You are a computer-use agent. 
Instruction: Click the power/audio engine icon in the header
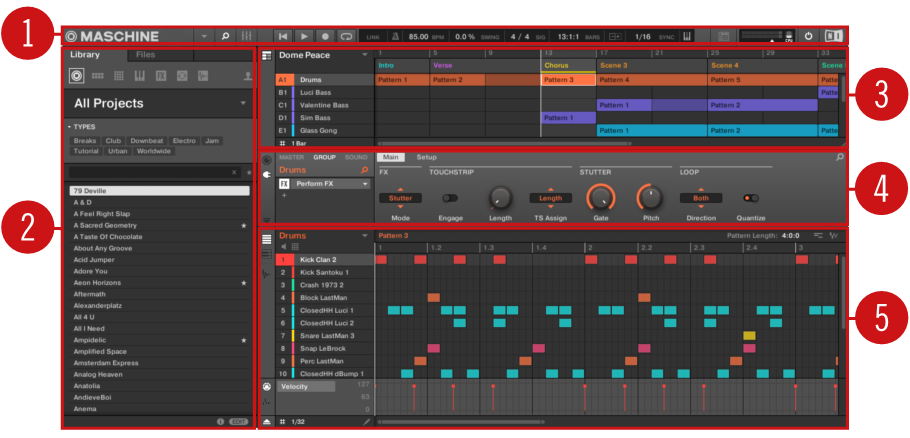click(x=809, y=37)
